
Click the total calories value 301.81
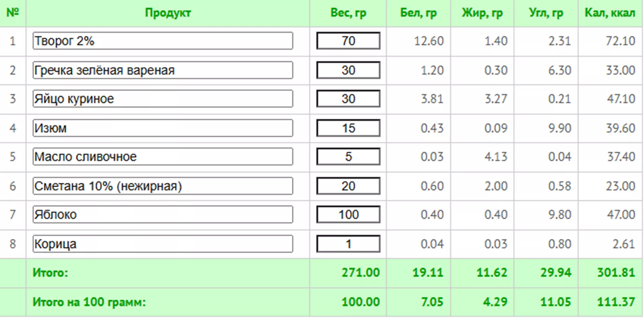pos(616,273)
